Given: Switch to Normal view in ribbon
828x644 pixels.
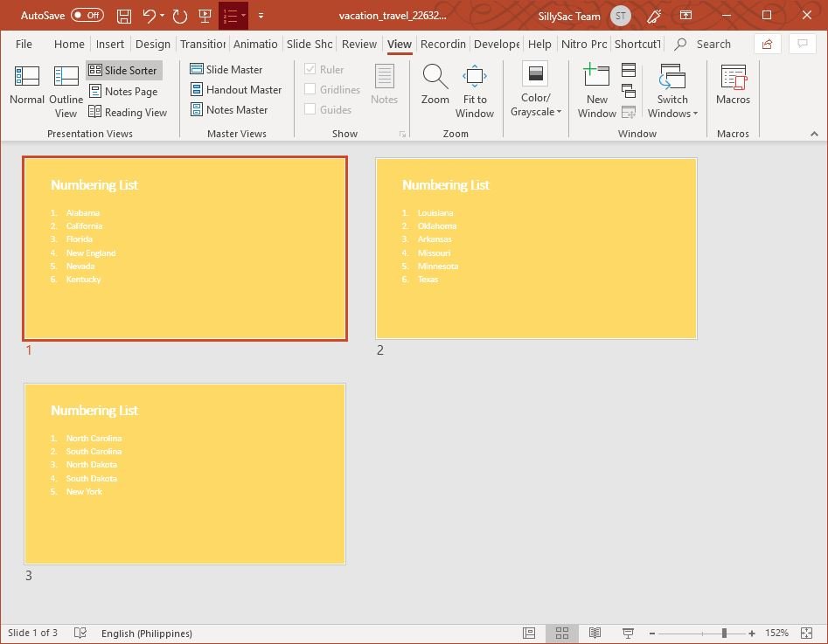Looking at the screenshot, I should click(x=27, y=87).
